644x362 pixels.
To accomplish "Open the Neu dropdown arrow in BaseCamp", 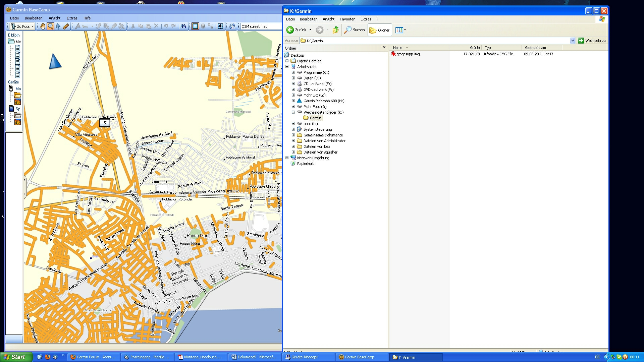I will [x=92, y=26].
